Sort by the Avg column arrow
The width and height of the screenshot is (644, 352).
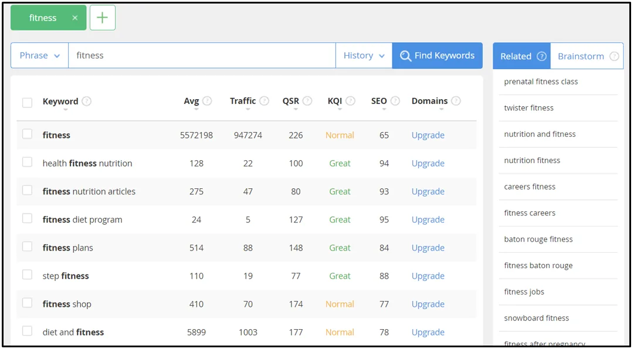pos(196,109)
